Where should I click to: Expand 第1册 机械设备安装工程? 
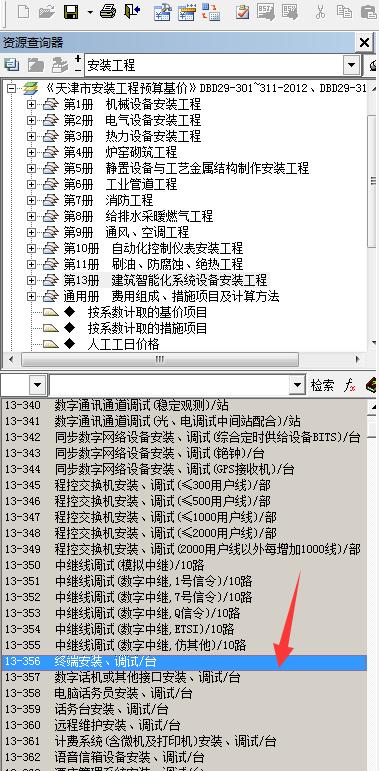[x=31, y=105]
